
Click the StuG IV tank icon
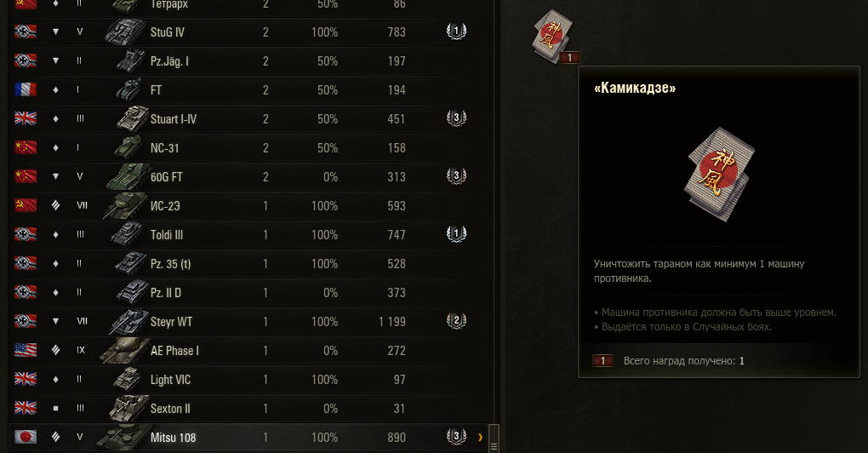tap(126, 32)
